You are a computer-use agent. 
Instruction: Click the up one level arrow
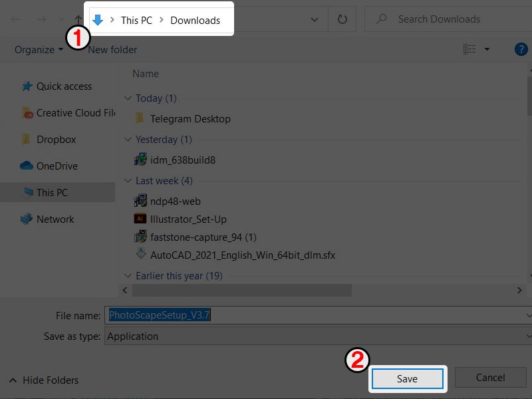(78, 20)
